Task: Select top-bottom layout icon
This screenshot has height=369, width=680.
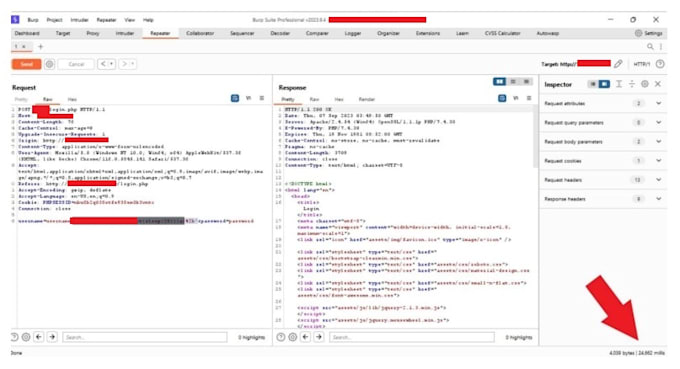Action: coord(513,82)
